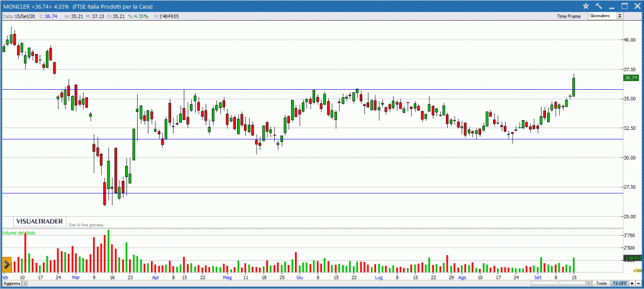Click the Set month label on time axis
The height and width of the screenshot is (289, 644).
point(537,278)
